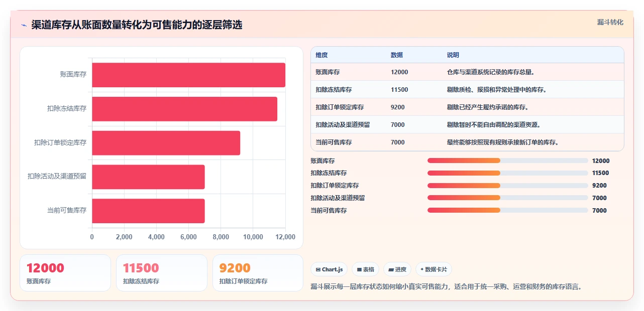Click the description 仓库与渠道系统记录的库存总量。
The image size is (644, 311).
(491, 72)
